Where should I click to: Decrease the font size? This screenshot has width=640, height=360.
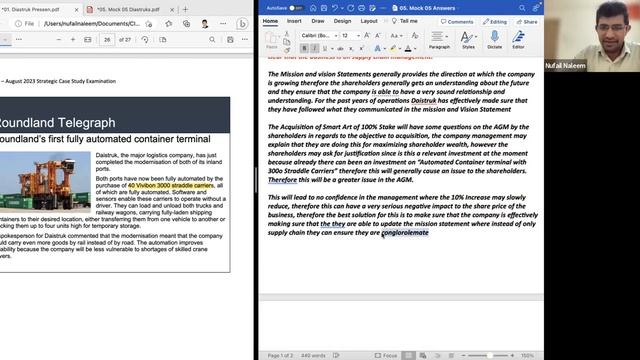pos(378,36)
